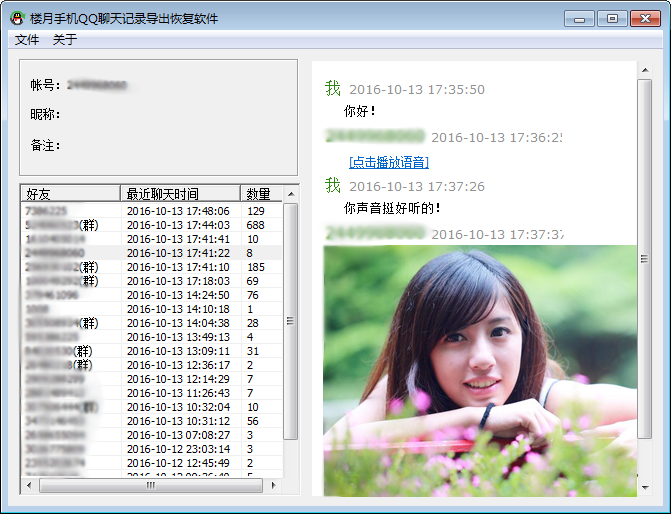The image size is (671, 514).
Task: Click the 数量 column header
Action: click(x=259, y=193)
